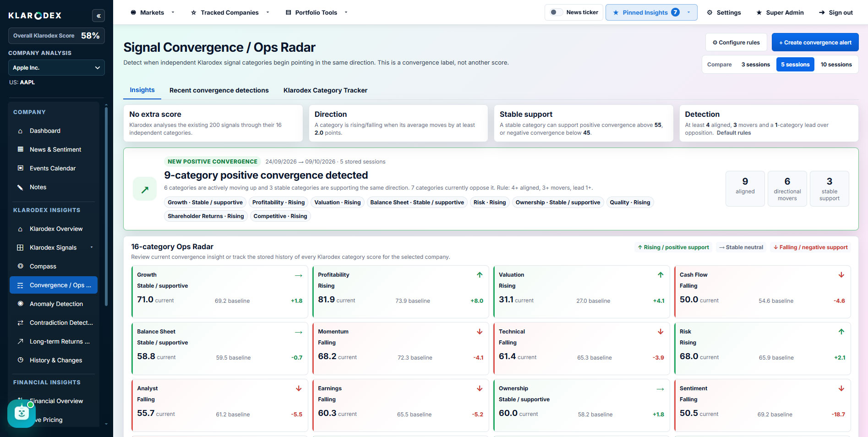Image resolution: width=868 pixels, height=437 pixels.
Task: Toggle the News ticker switch
Action: coord(556,12)
